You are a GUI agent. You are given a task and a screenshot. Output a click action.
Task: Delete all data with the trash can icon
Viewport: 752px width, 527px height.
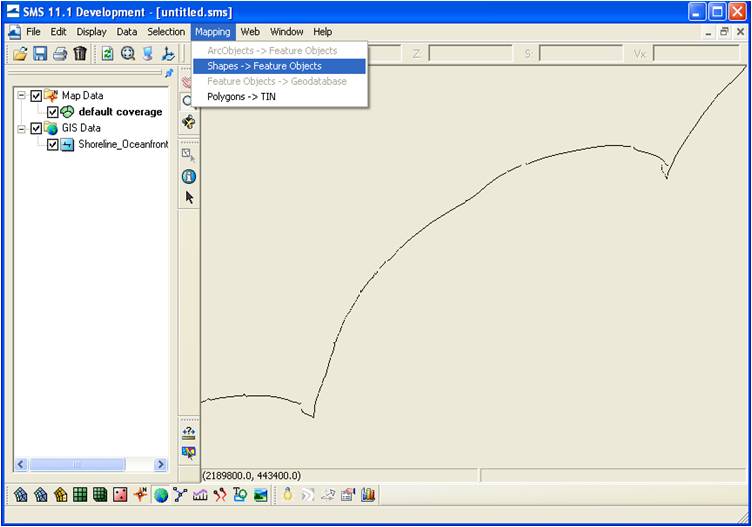80,54
